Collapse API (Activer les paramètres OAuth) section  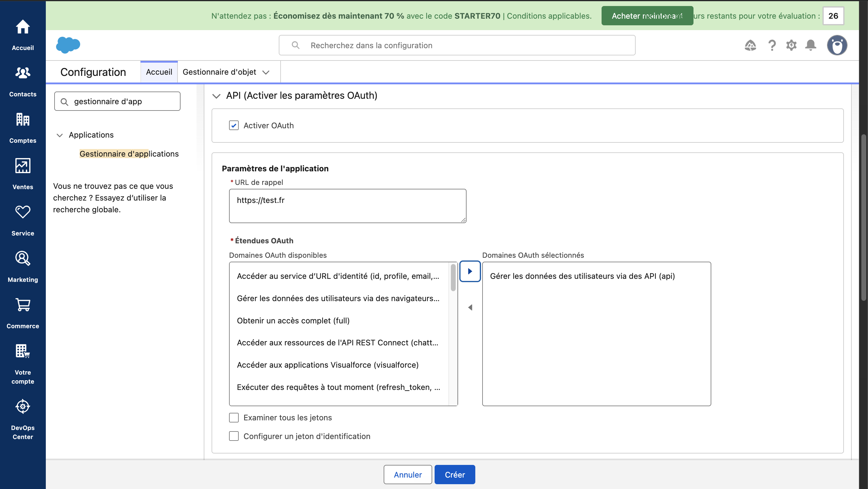click(x=216, y=96)
